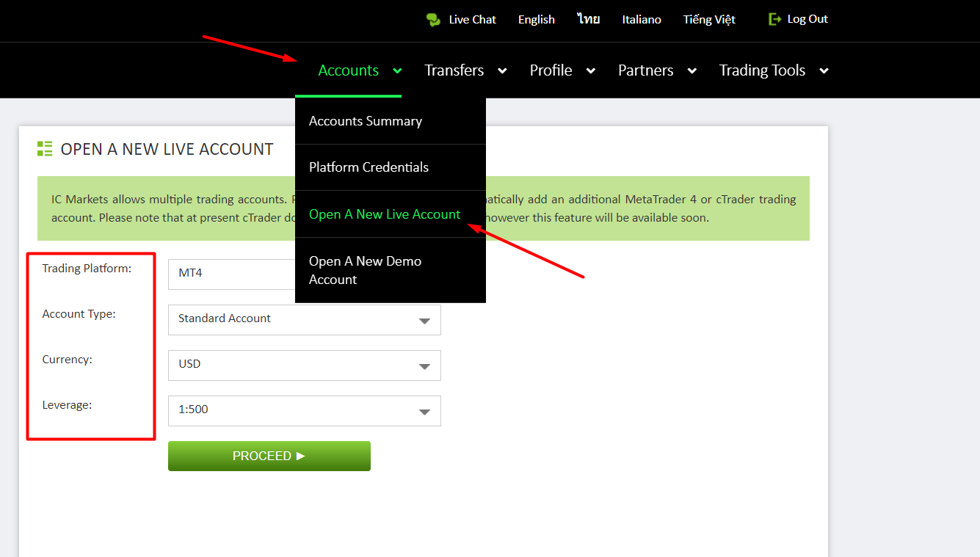Click the green PROCEED button
Image resolution: width=980 pixels, height=557 pixels.
[269, 456]
